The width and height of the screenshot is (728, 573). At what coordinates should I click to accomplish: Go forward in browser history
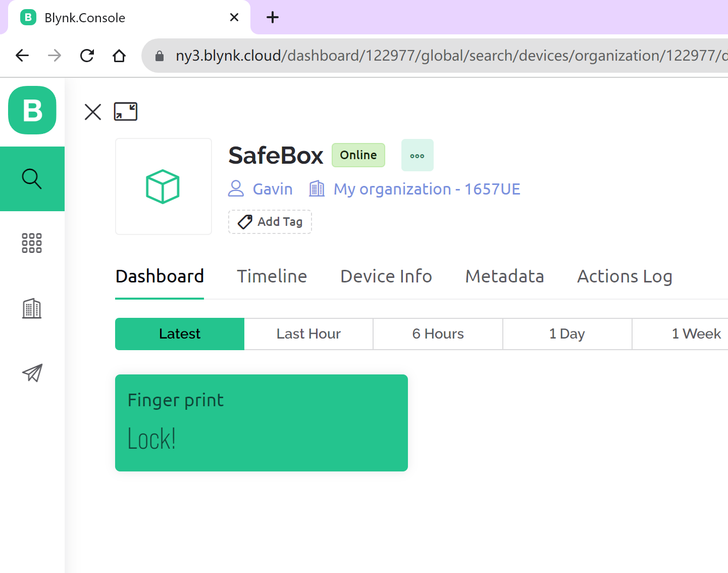55,55
